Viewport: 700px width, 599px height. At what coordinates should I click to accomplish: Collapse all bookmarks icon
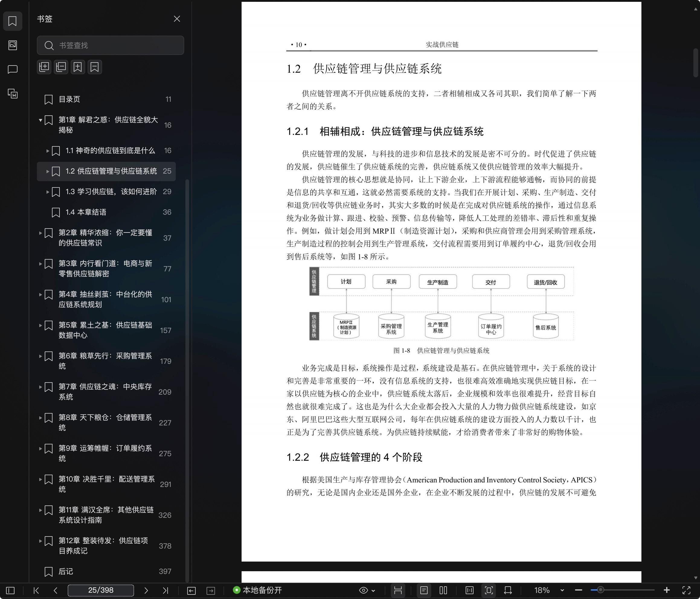61,67
